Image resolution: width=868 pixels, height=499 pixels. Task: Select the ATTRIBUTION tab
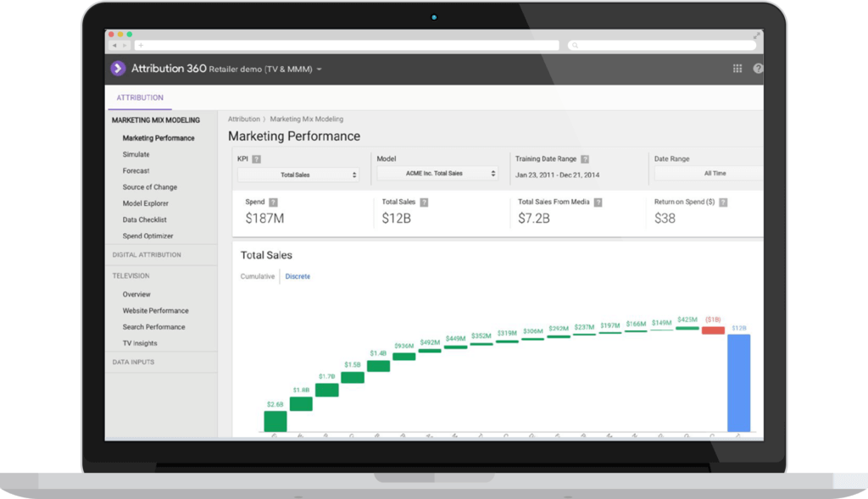click(x=140, y=98)
